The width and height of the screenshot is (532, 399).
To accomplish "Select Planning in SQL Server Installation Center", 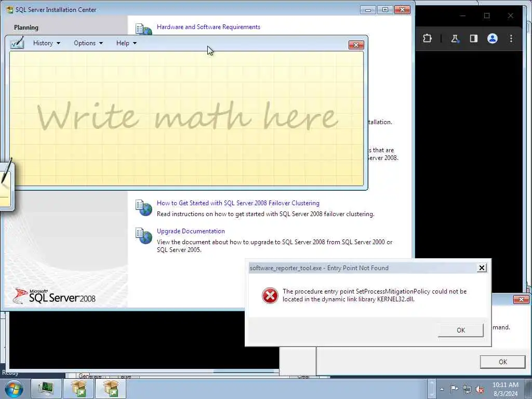I will point(26,28).
